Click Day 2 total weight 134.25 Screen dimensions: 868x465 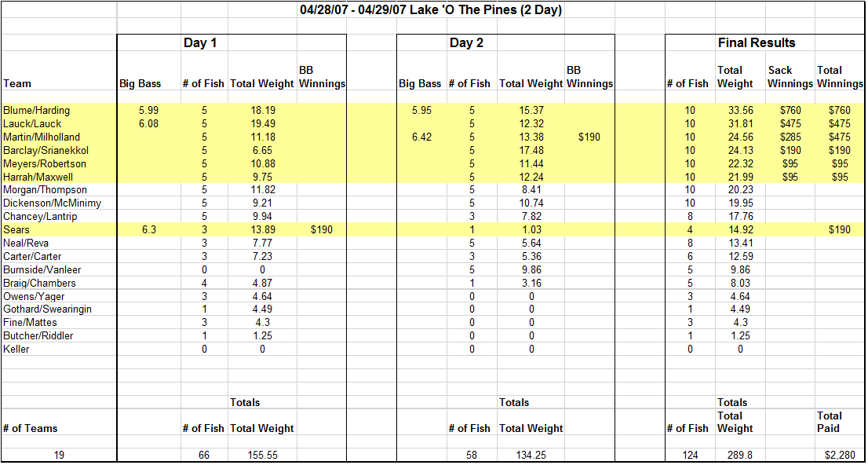click(531, 455)
